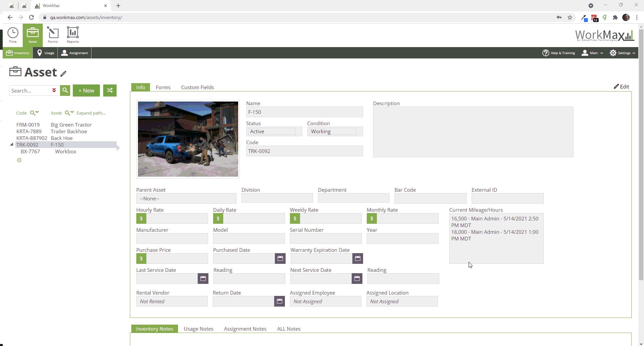Bookmark this page with the star icon
Viewport: 644px width, 346px height.
click(x=570, y=17)
